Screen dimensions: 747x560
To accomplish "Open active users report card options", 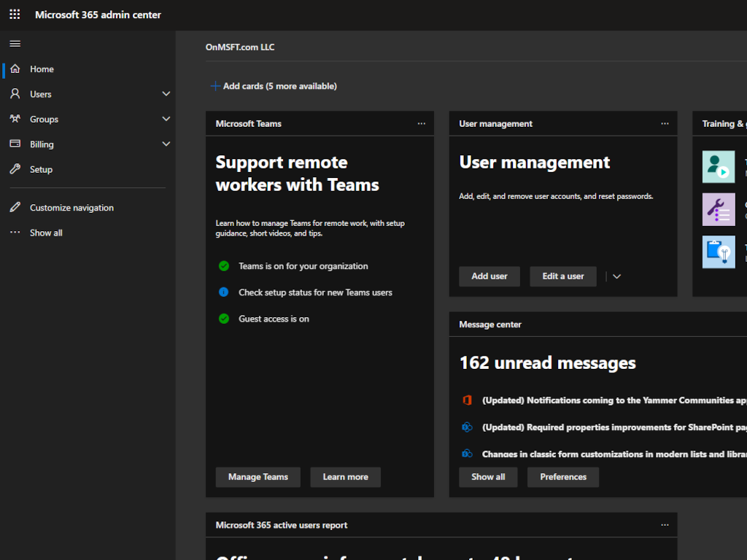I will (x=665, y=525).
